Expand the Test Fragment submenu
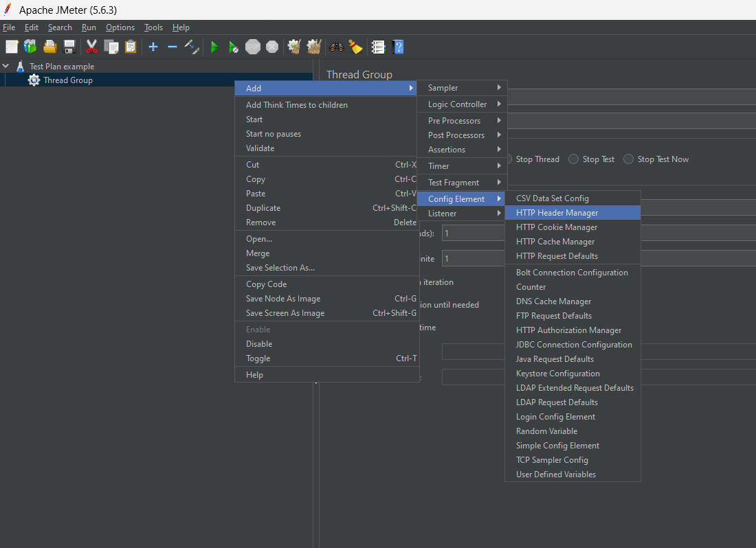Viewport: 756px width, 548px height. tap(462, 182)
